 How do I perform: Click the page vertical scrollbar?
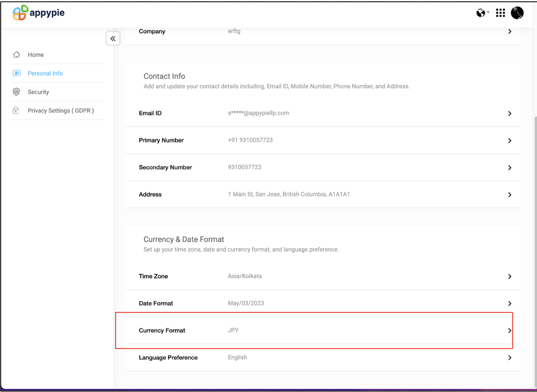click(x=535, y=249)
